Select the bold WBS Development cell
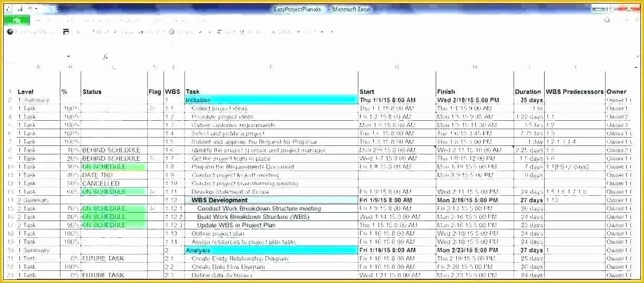644x283 pixels. [x=271, y=200]
